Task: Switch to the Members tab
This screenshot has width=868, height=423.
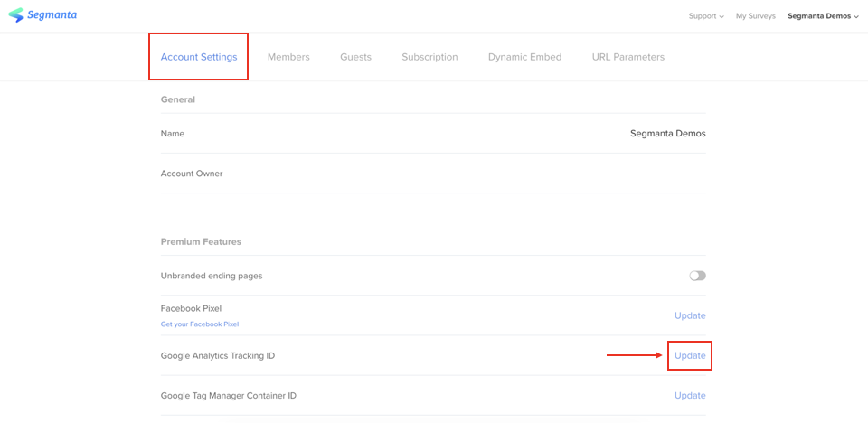Action: (288, 56)
